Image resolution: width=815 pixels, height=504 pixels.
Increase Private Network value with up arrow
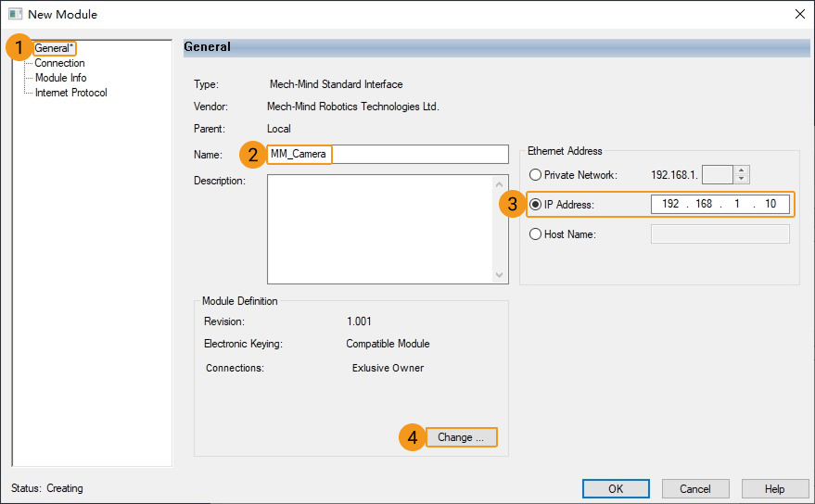(x=741, y=170)
